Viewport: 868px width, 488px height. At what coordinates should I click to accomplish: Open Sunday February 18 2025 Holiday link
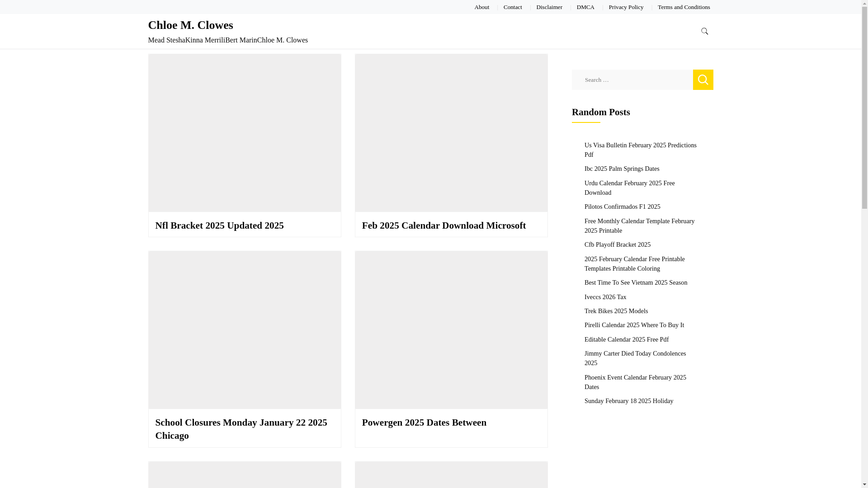628,401
